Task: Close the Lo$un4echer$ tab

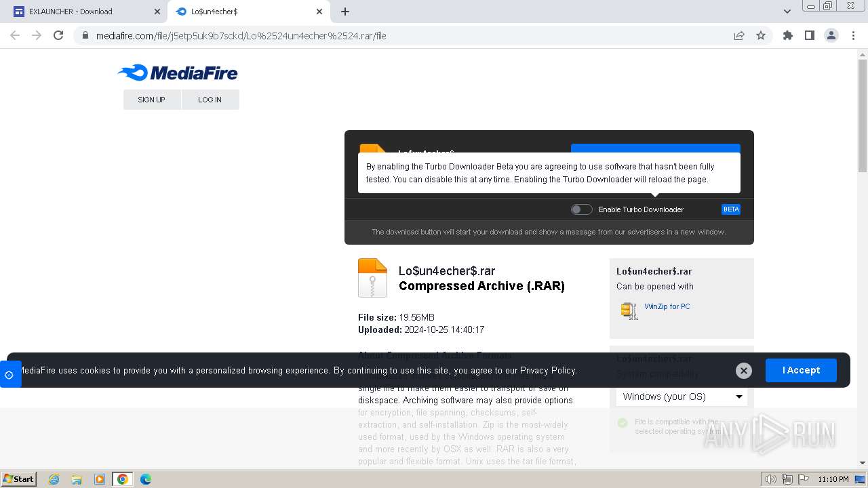Action: pos(319,12)
